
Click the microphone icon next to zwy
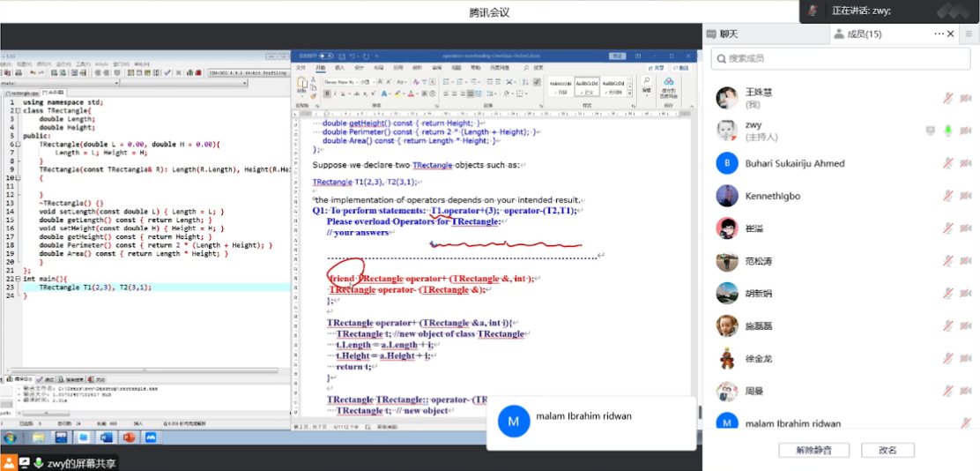coord(947,131)
